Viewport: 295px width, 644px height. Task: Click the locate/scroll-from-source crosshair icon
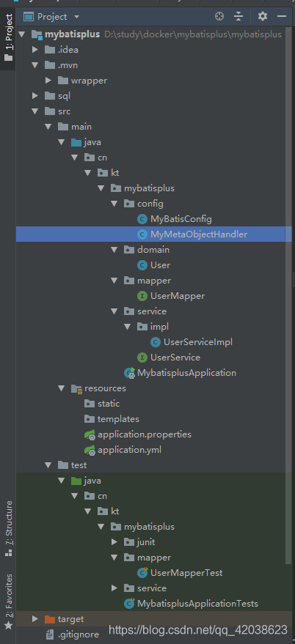point(219,16)
